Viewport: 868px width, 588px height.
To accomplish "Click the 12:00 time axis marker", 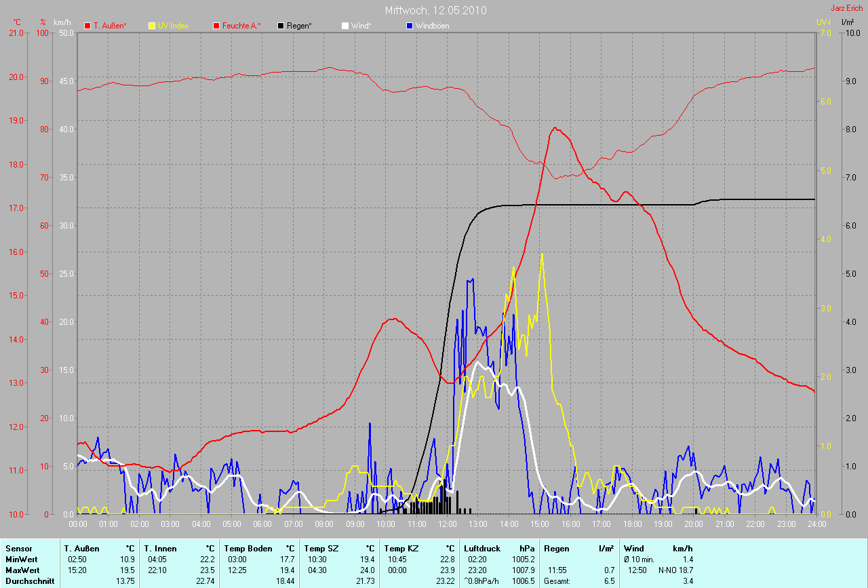I will tap(447, 524).
